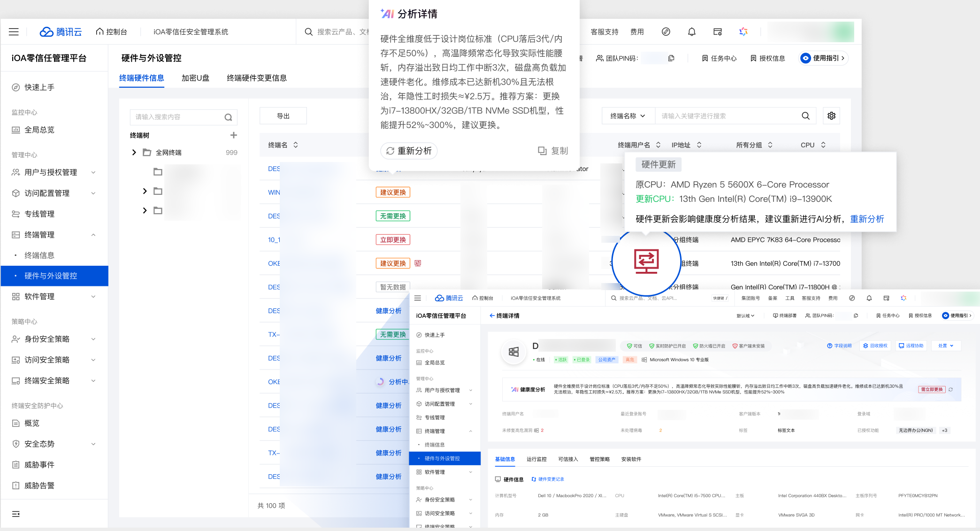Open 可信接入 tab in 终端详情 window
The height and width of the screenshot is (531, 980).
pyautogui.click(x=568, y=459)
